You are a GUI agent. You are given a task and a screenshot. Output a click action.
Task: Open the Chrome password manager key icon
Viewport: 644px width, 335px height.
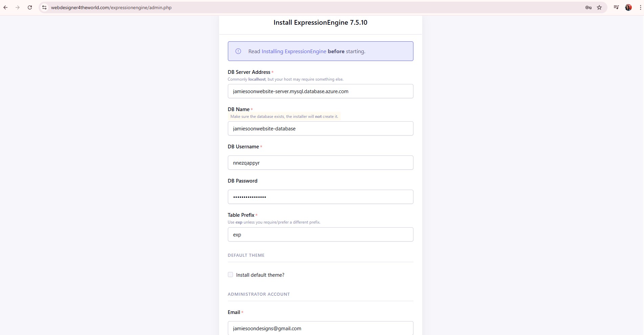(x=588, y=7)
